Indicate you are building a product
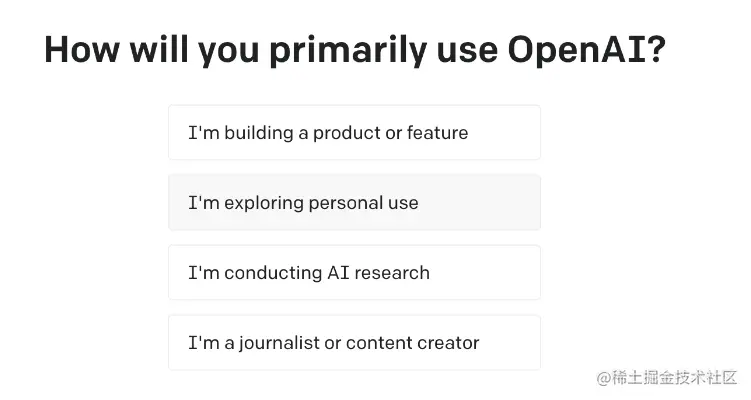751x400 pixels. [x=354, y=132]
